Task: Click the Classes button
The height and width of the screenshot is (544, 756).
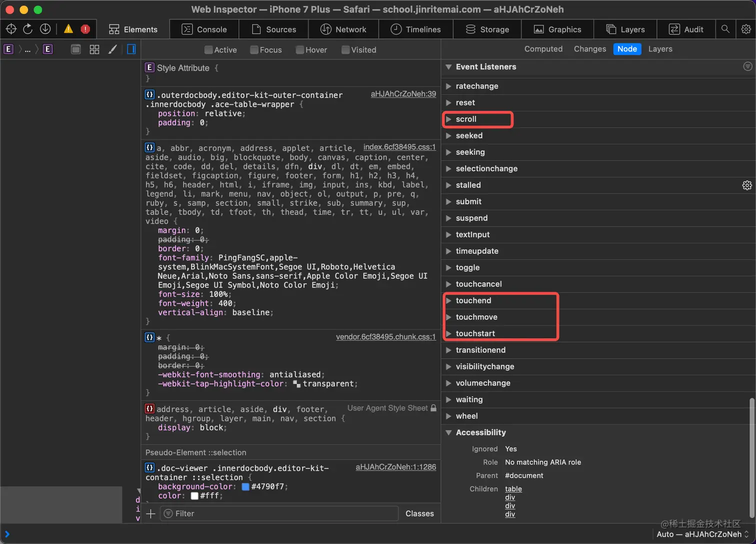Action: click(419, 514)
